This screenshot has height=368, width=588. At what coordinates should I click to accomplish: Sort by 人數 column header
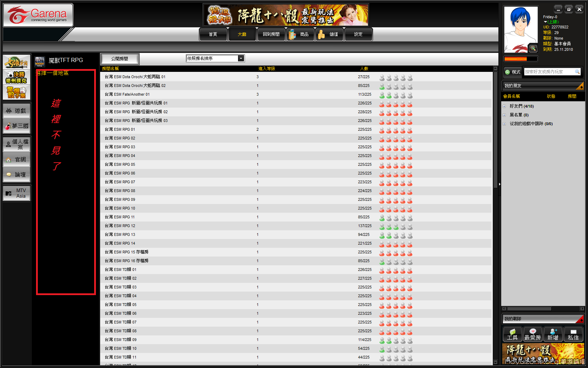click(364, 69)
